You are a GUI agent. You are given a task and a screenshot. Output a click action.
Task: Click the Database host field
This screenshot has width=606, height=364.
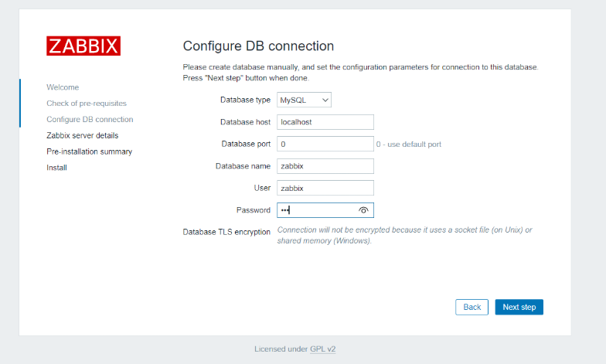[x=325, y=122]
